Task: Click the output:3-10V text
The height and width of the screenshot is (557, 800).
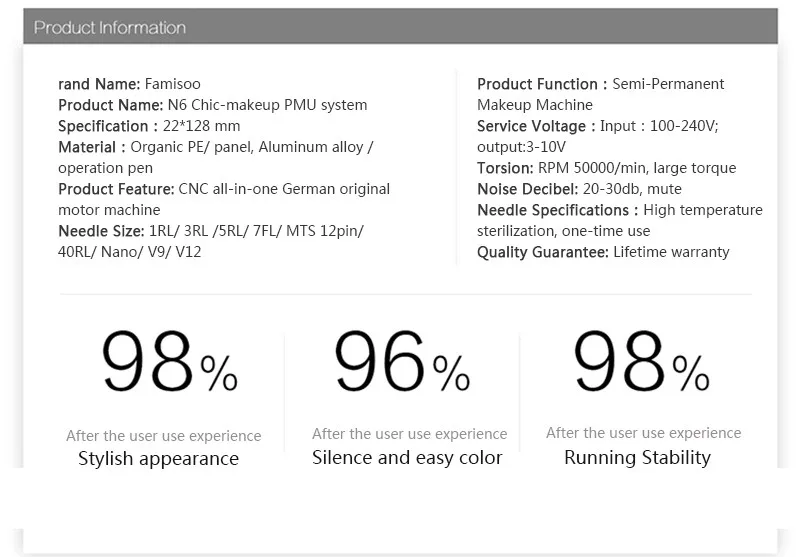Action: (x=521, y=147)
